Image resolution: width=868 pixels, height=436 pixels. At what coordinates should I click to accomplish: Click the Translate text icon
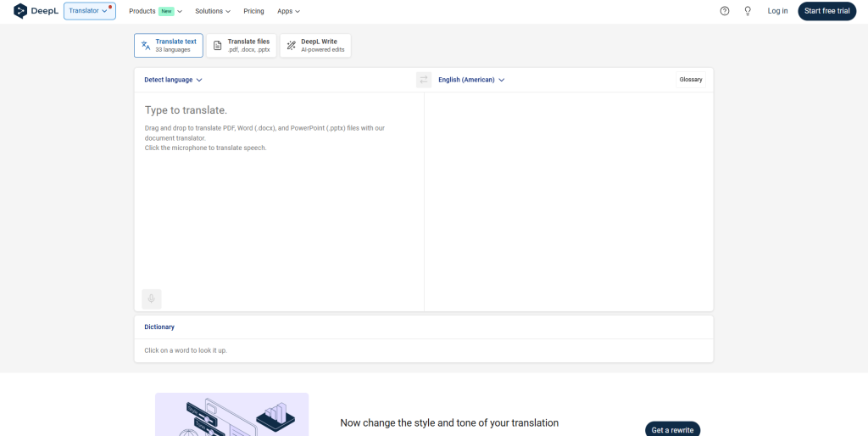[x=146, y=46]
